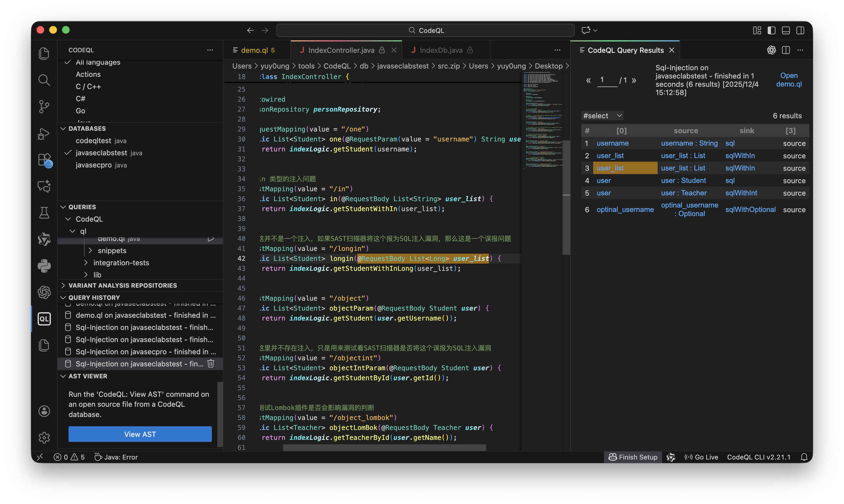Open the #select result set dropdown
The height and width of the screenshot is (504, 844).
[x=602, y=116]
